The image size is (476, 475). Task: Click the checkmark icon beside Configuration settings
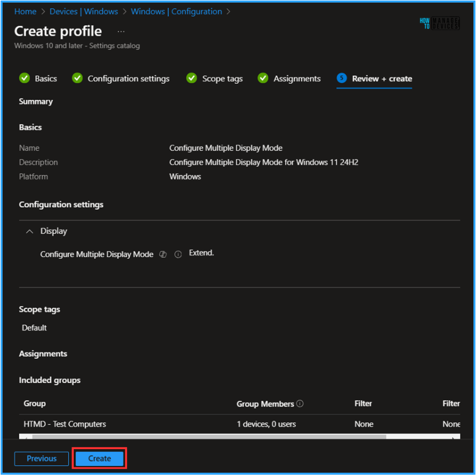77,78
